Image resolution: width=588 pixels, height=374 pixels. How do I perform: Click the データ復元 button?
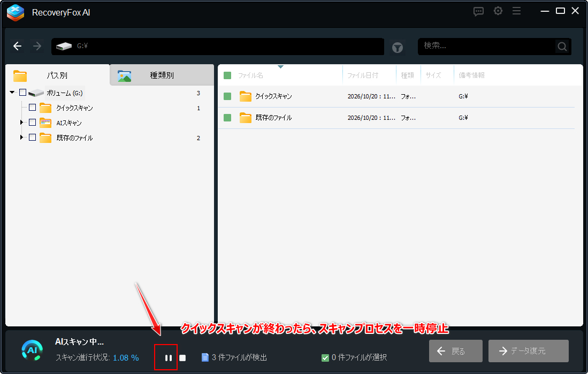(x=529, y=351)
